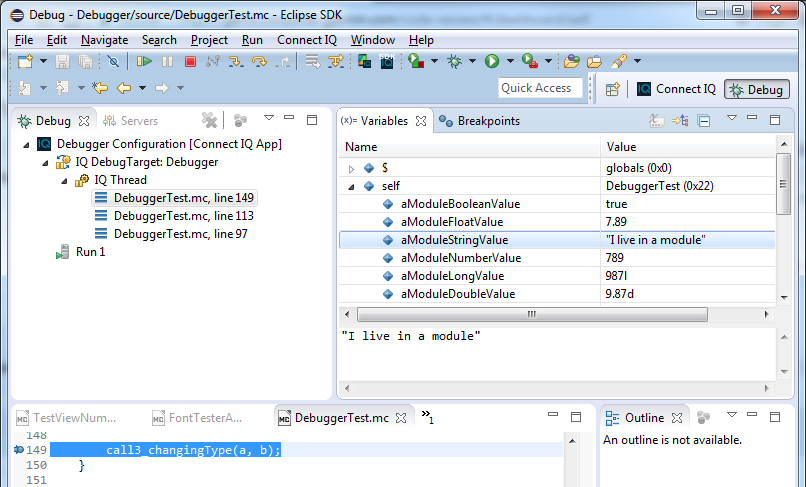
Task: Minimize the Debug view panel
Action: coord(289,118)
